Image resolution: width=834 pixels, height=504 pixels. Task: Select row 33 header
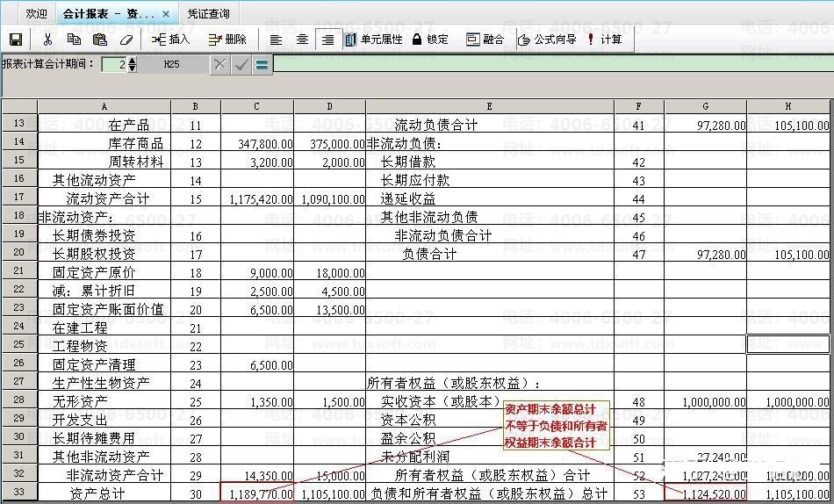pyautogui.click(x=19, y=492)
